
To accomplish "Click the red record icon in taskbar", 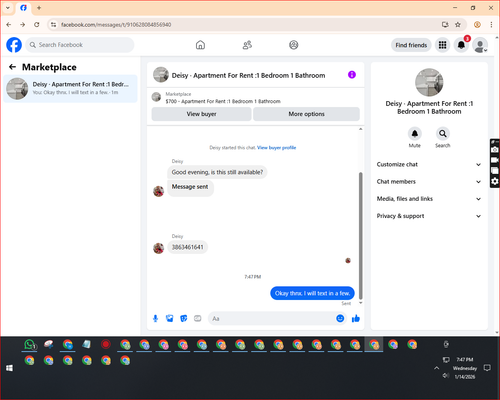I will pyautogui.click(x=106, y=344).
